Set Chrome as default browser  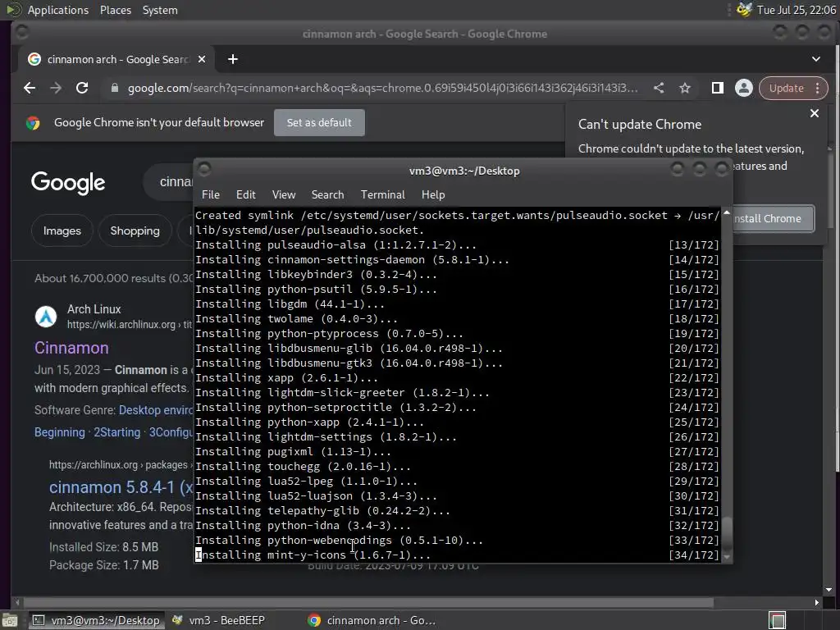point(319,123)
